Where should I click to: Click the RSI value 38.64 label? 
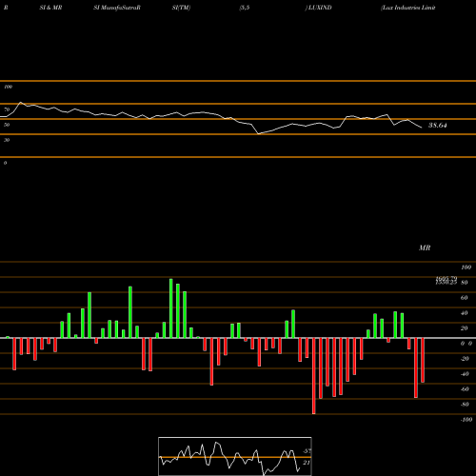click(x=438, y=126)
